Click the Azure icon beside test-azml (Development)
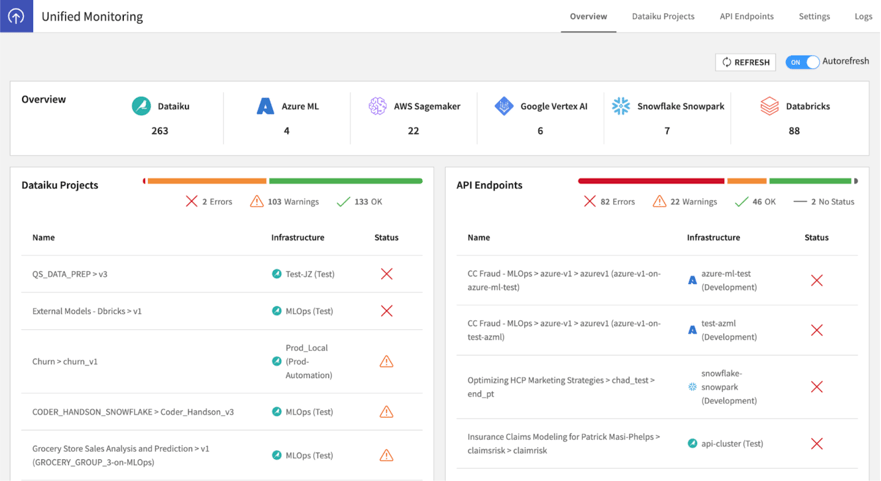The height and width of the screenshot is (481, 881). [692, 330]
